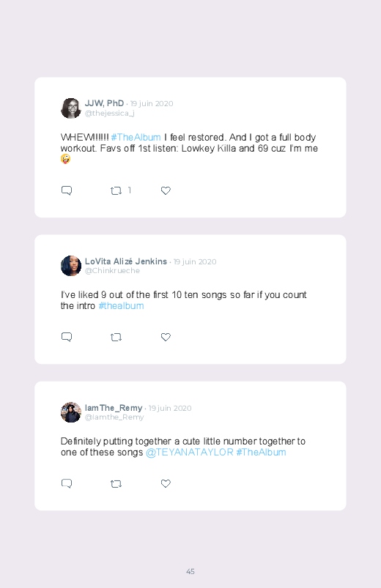The height and width of the screenshot is (588, 381).
Task: Like the tweet by @Chinkrueche
Action: point(166,337)
